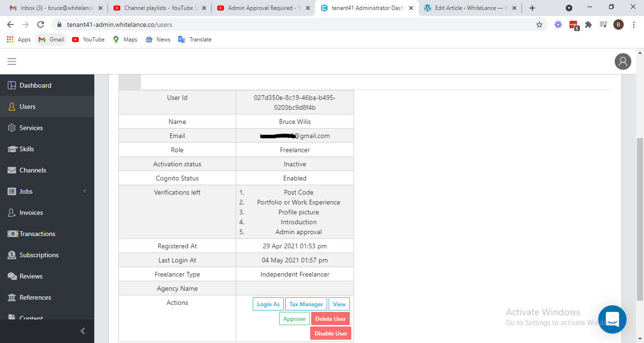644x343 pixels.
Task: Select the Last Login At date value
Action: tap(295, 260)
